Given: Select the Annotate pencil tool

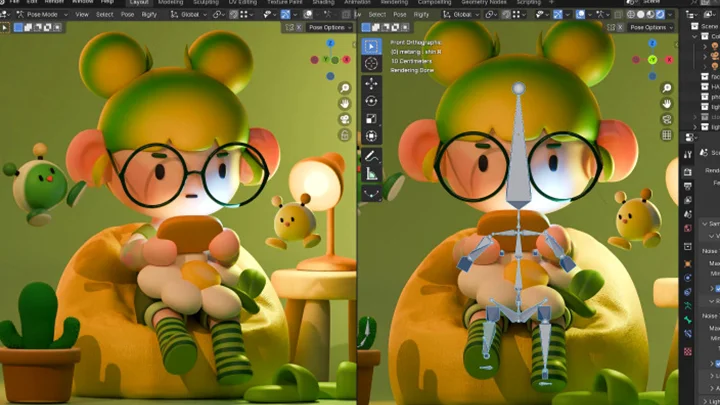Looking at the screenshot, I should click(x=371, y=157).
